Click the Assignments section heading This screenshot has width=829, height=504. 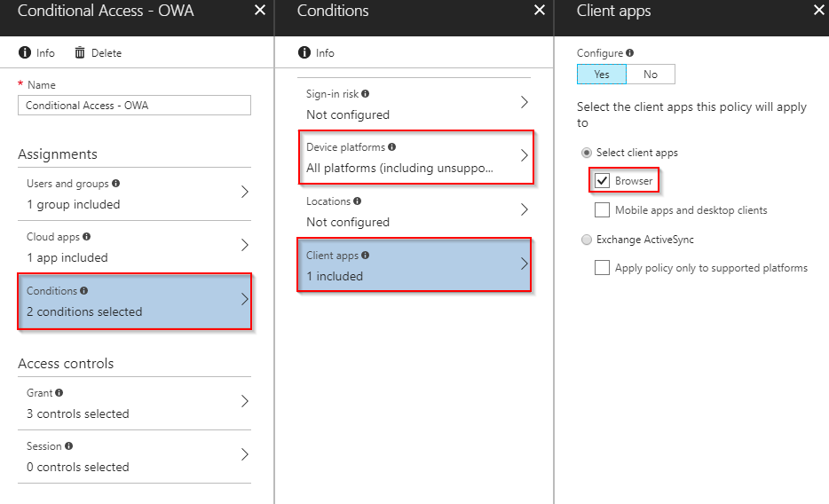(x=58, y=154)
